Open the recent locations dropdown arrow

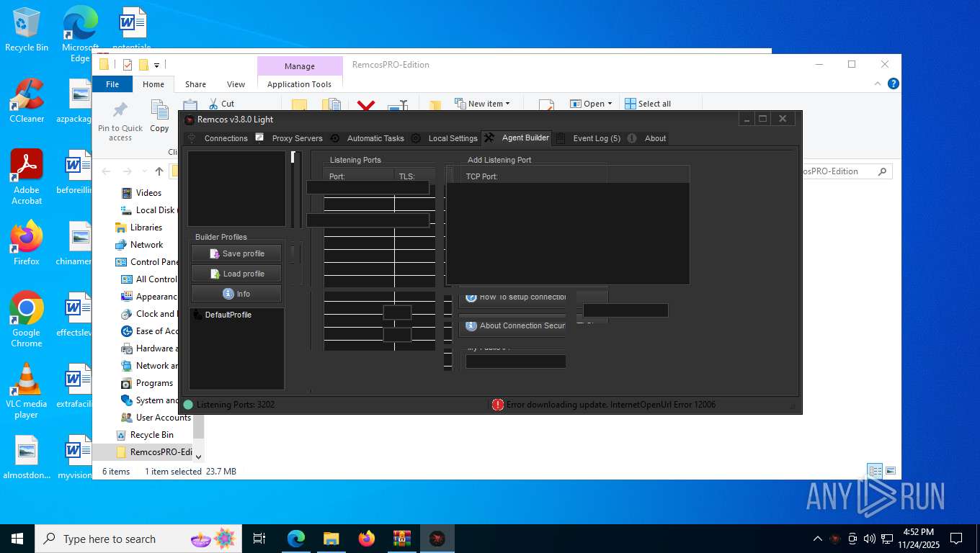tap(143, 171)
